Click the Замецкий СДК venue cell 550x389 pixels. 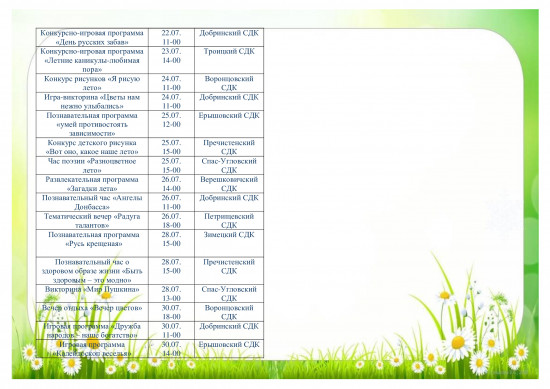pyautogui.click(x=229, y=243)
